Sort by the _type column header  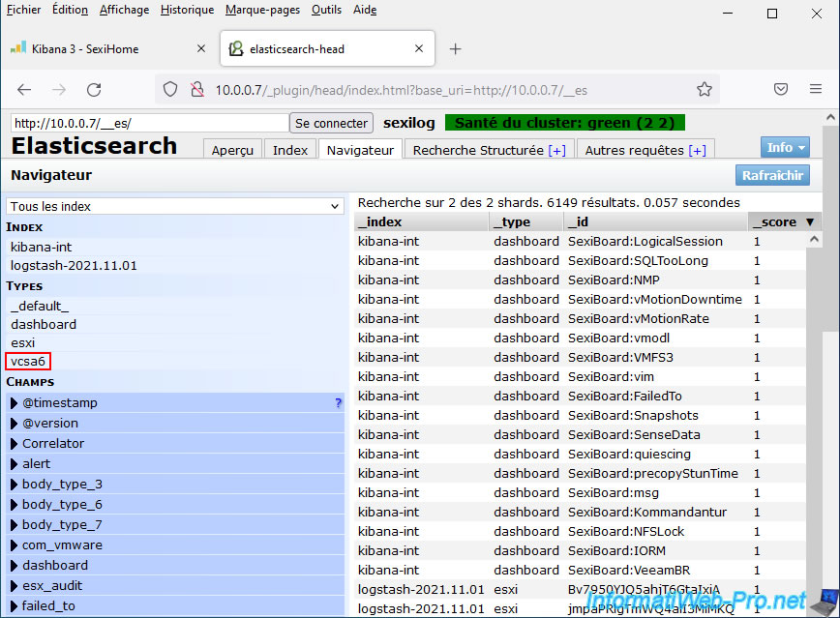point(526,221)
